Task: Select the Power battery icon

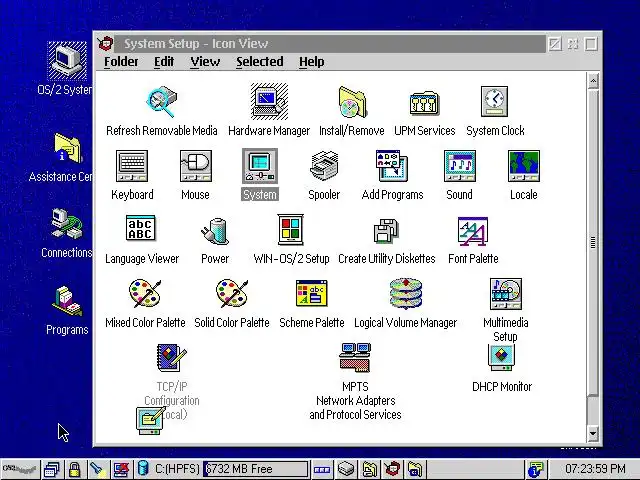Action: pyautogui.click(x=214, y=231)
